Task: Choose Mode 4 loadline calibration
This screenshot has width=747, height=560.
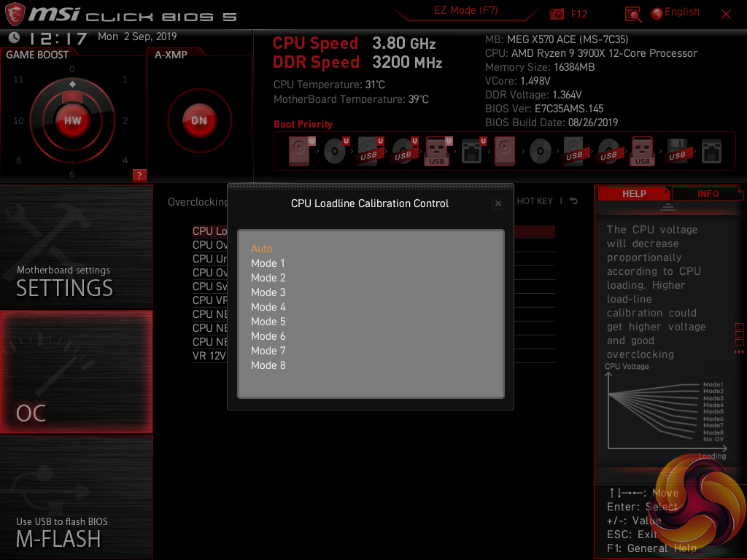Action: coord(268,307)
